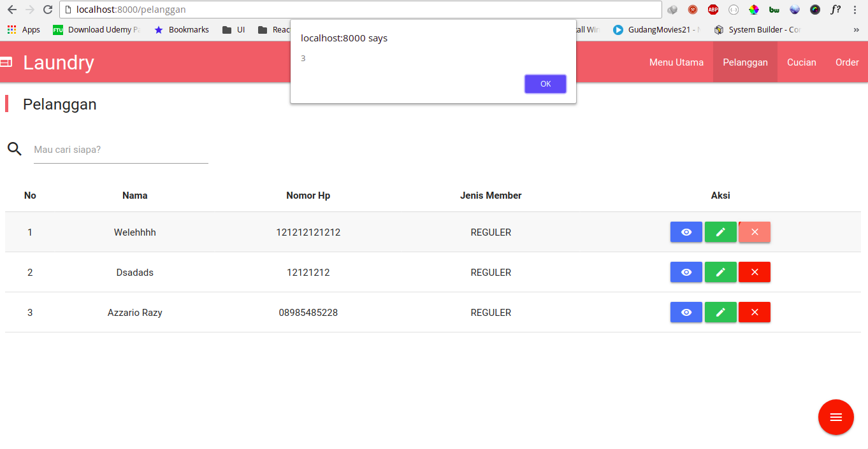Screen dimensions: 868x449
Task: Click the Pelanggan page heading
Action: [60, 104]
